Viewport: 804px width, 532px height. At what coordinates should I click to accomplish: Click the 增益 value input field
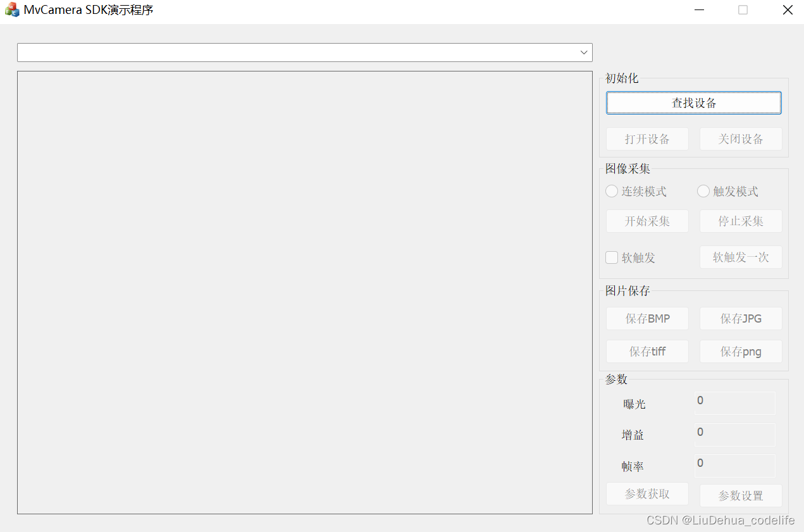point(735,435)
